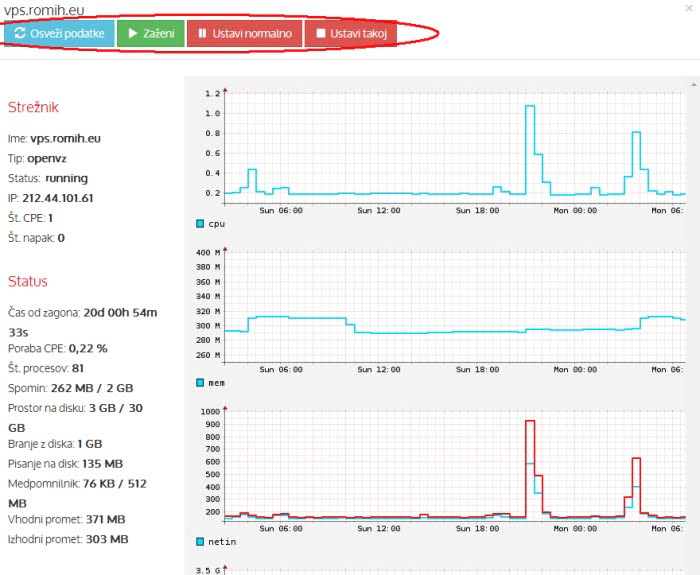700x575 pixels.
Task: Click the Ustavi normalno button
Action: tap(245, 33)
